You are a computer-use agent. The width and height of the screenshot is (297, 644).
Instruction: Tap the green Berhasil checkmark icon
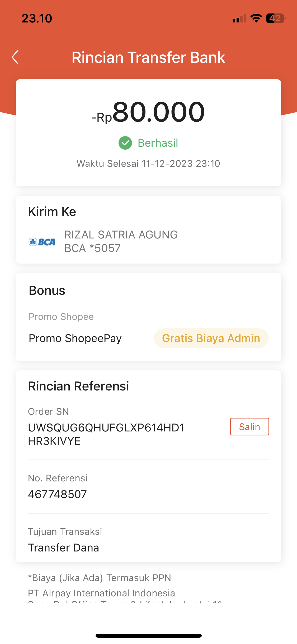125,143
